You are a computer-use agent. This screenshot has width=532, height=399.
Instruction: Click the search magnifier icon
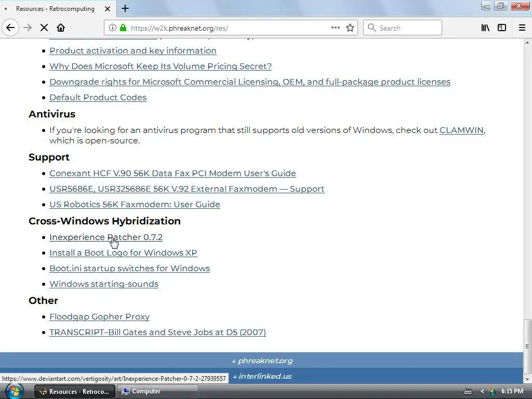372,28
